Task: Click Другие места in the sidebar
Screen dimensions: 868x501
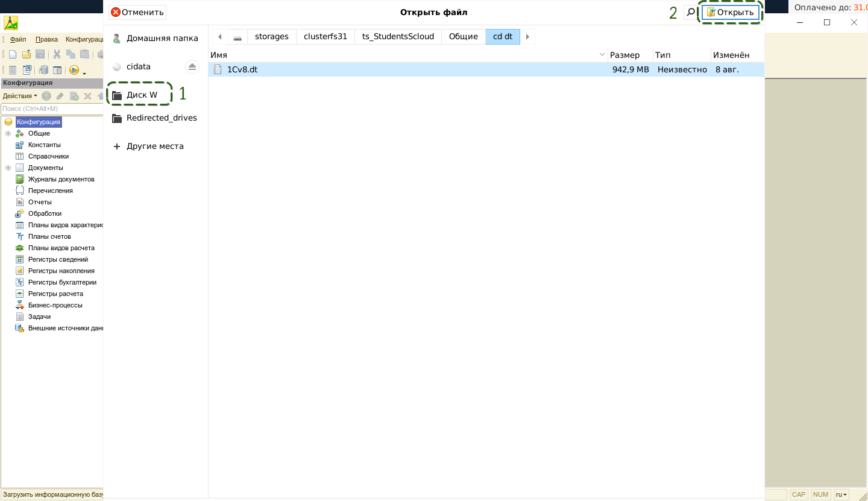Action: 148,146
